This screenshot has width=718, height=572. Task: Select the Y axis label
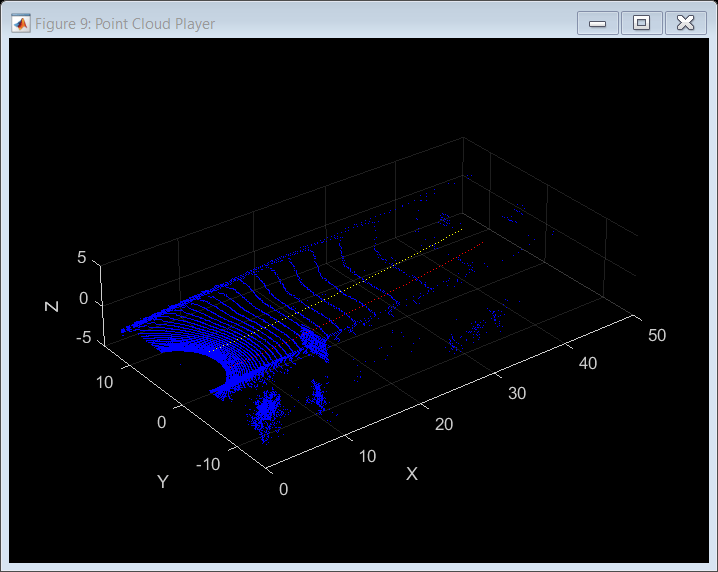(163, 482)
